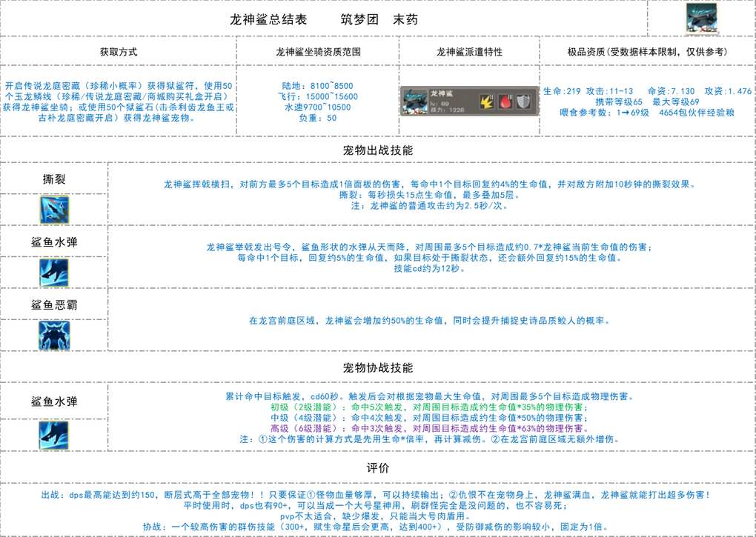Click the line starting 获得龙神鲨坐骑
This screenshot has width=756, height=537.
(x=119, y=107)
